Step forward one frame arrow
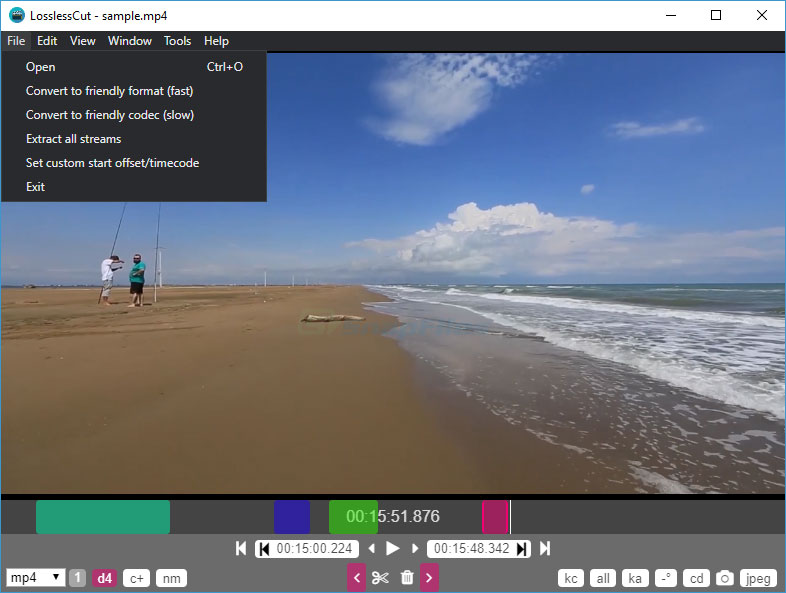Image resolution: width=786 pixels, height=593 pixels. 415,548
